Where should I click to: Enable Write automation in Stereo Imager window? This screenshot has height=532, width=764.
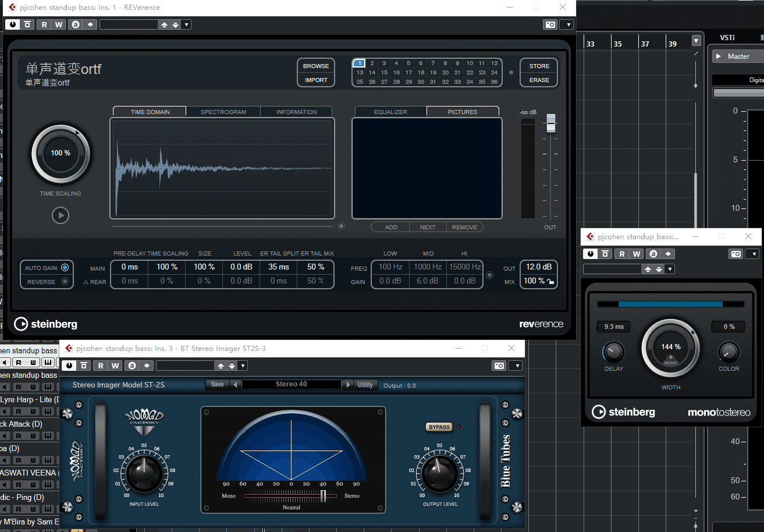[x=115, y=366]
